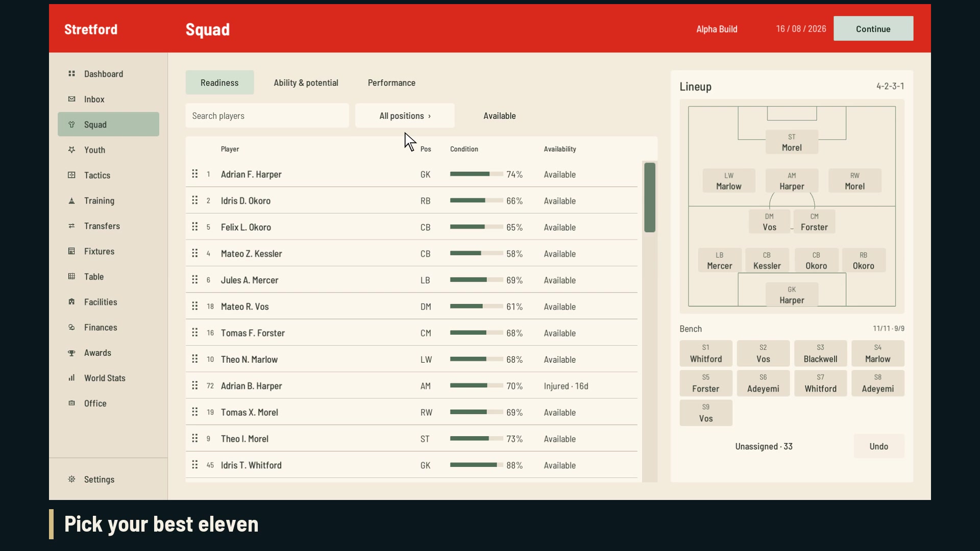The height and width of the screenshot is (551, 980).
Task: Sort by the Condition column header
Action: (x=464, y=149)
